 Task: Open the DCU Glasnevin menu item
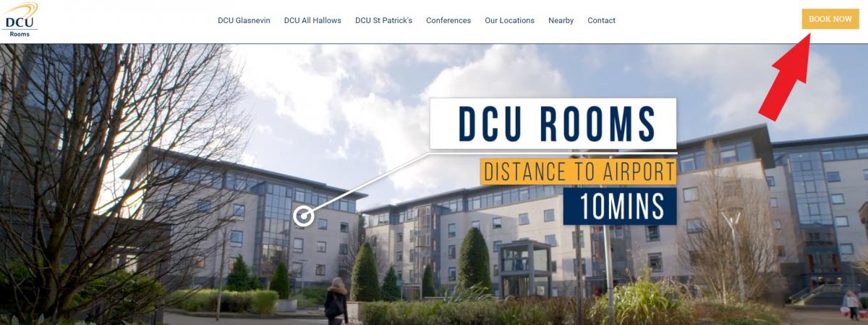pyautogui.click(x=244, y=20)
